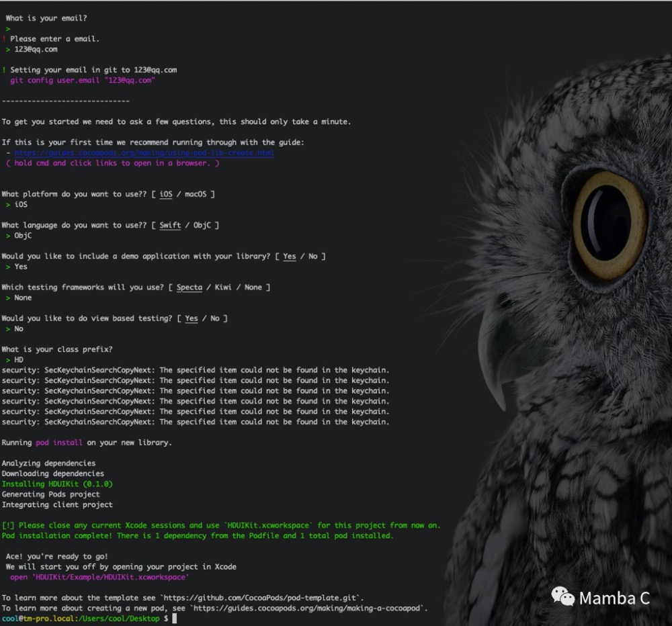Click the 'Running pod install' line
672x626 pixels.
pos(87,443)
